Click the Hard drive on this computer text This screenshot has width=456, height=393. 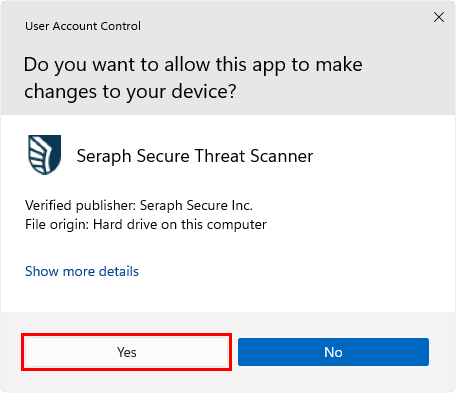tap(180, 224)
